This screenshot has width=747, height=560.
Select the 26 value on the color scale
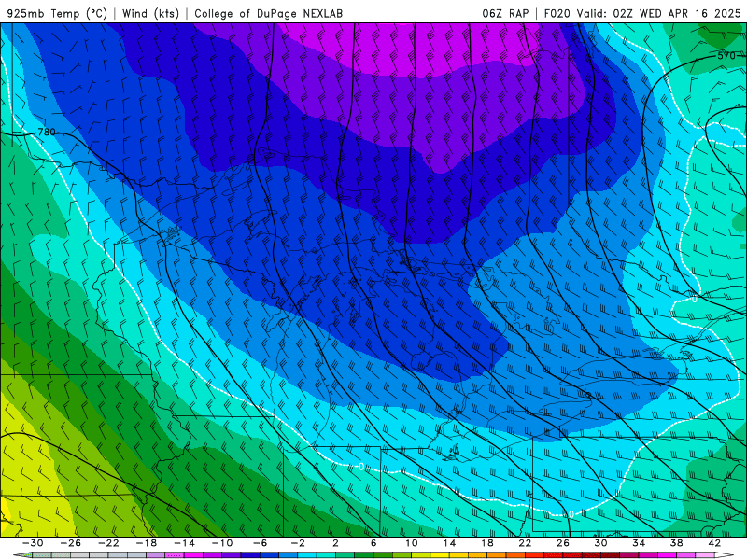pos(563,543)
